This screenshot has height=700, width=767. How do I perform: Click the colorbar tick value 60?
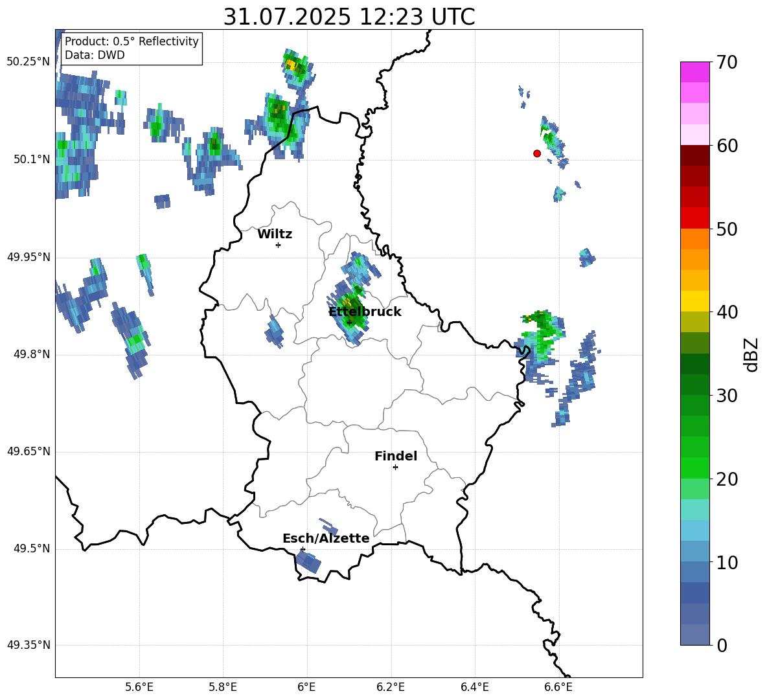(727, 146)
